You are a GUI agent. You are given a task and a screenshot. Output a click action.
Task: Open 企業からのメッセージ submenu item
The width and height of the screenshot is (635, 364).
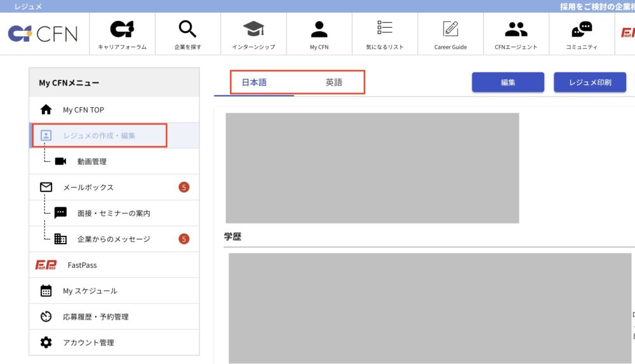coord(114,239)
